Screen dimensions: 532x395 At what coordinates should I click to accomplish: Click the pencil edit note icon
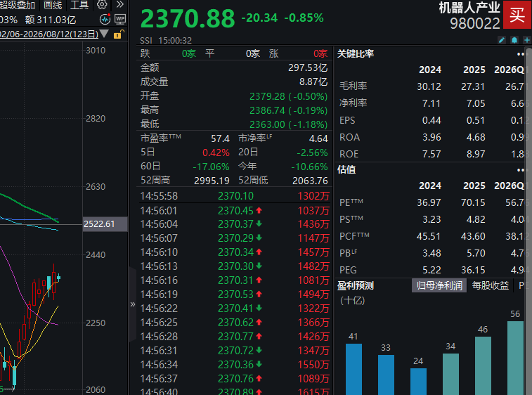click(502, 40)
